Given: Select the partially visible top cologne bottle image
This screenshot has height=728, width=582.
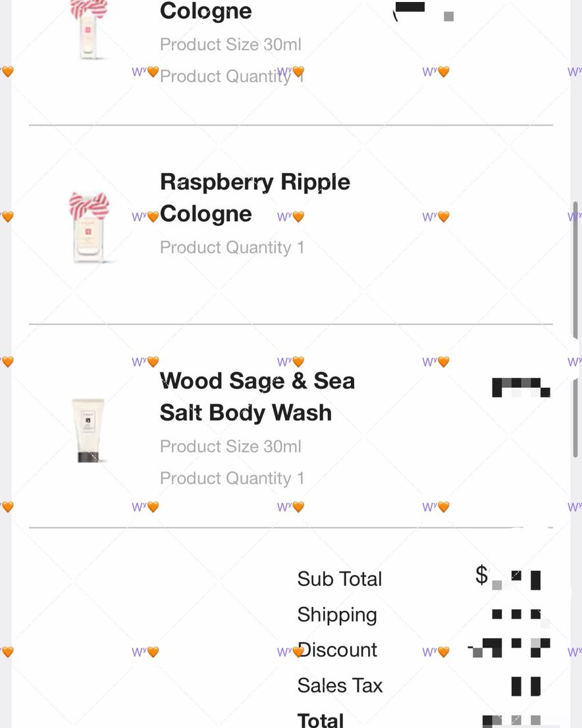Looking at the screenshot, I should click(90, 30).
